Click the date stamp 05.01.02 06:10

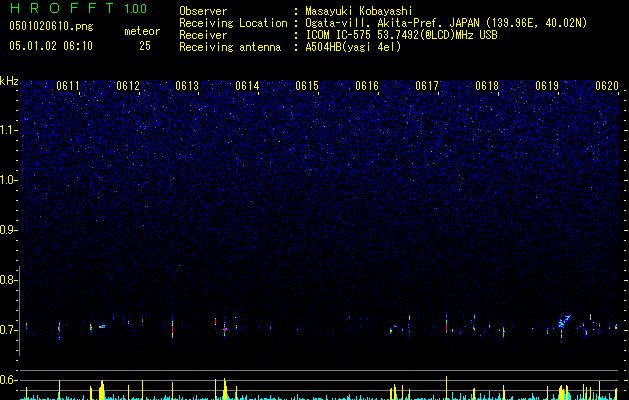click(x=51, y=46)
